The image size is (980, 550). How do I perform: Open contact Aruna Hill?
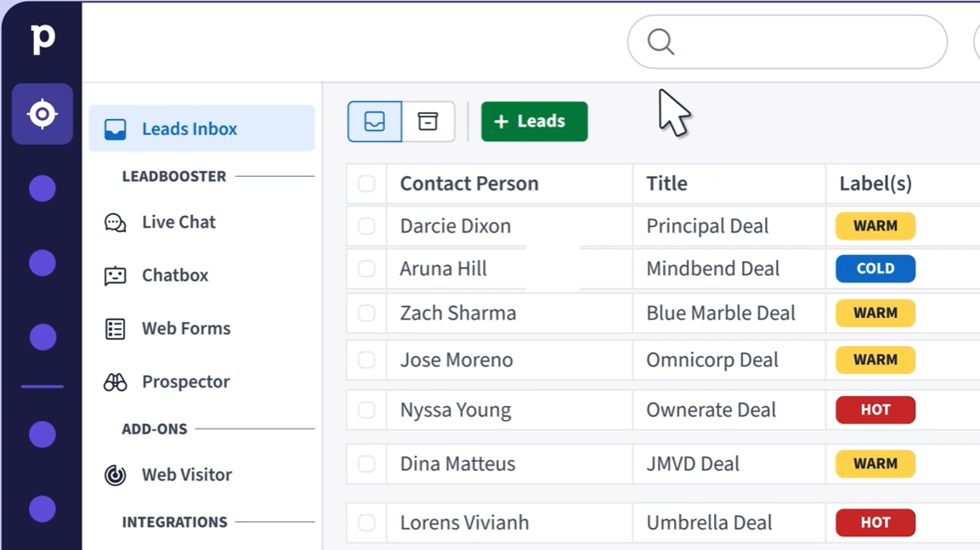pos(443,269)
